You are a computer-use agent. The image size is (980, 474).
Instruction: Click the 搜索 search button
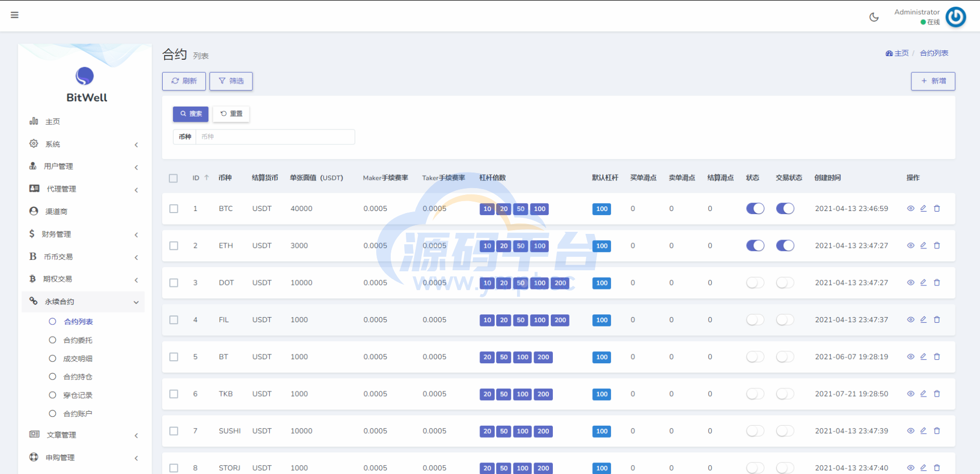(191, 114)
